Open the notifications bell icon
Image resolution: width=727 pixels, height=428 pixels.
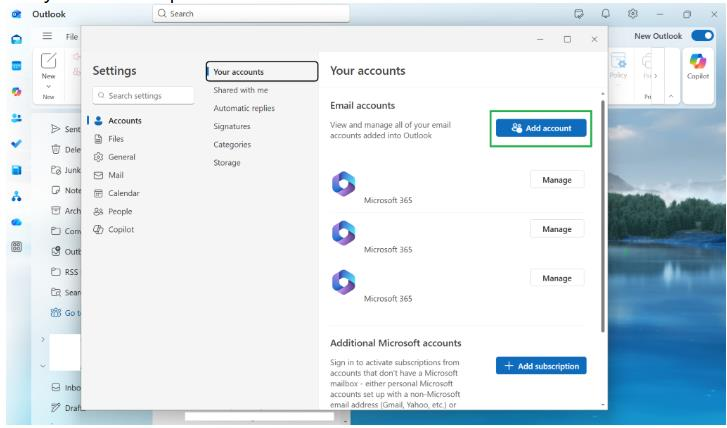[606, 14]
